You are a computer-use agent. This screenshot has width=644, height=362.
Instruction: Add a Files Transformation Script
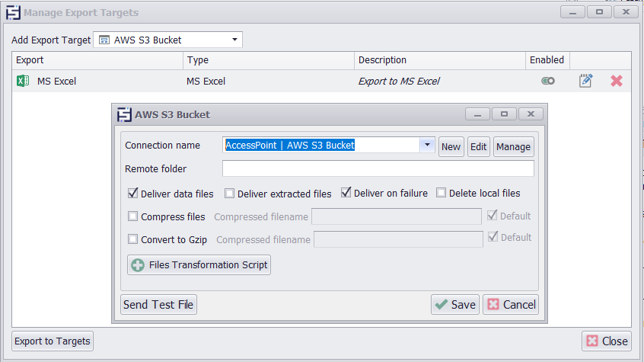(199, 265)
